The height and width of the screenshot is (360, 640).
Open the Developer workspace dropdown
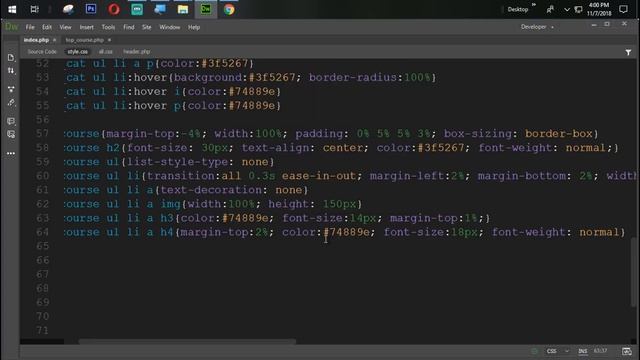tap(537, 27)
